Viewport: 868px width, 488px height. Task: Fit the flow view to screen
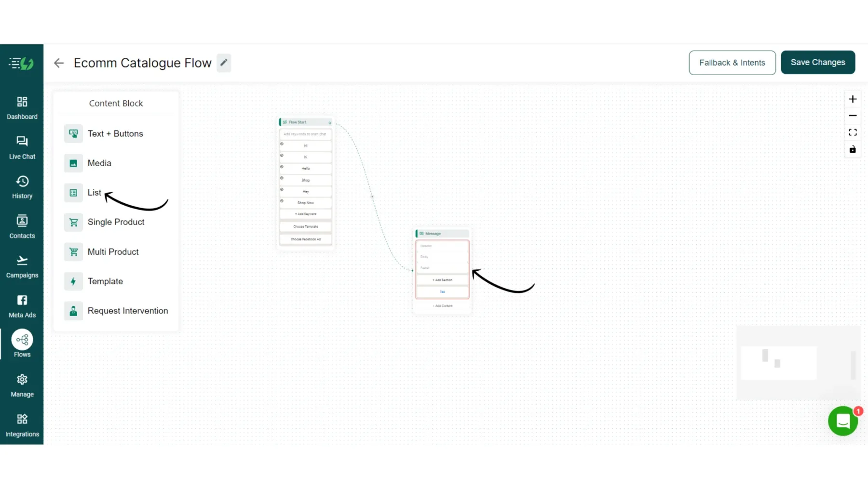click(853, 132)
